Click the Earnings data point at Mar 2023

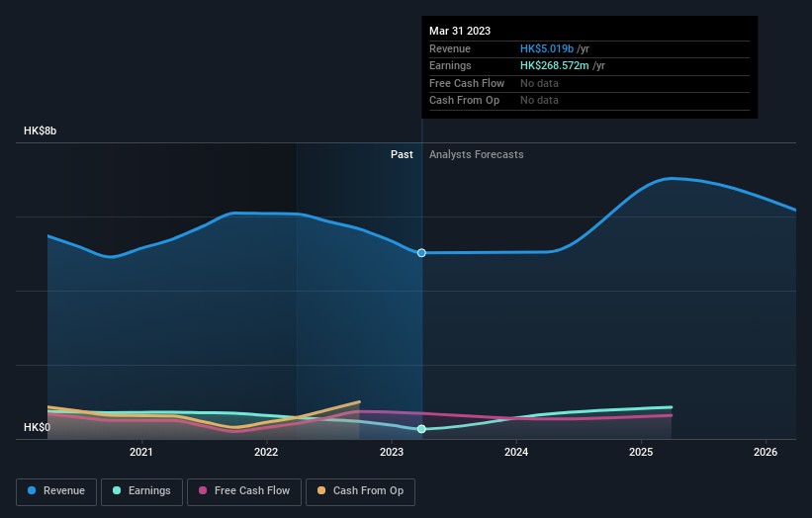421,429
